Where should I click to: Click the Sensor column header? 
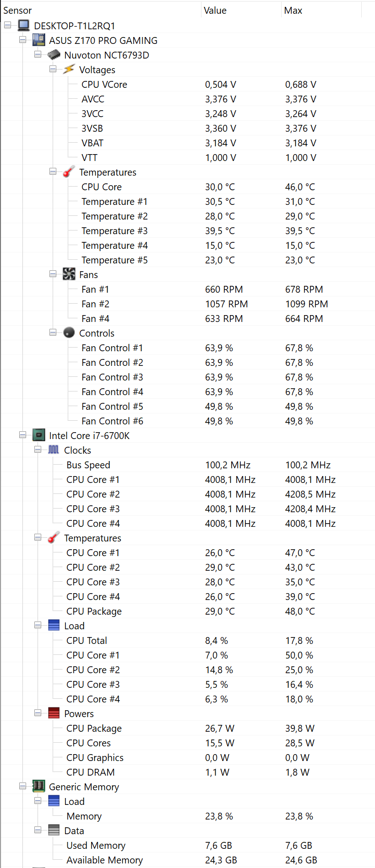click(x=101, y=11)
